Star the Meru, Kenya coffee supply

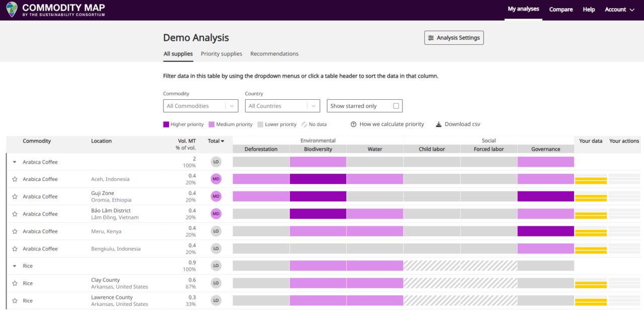click(15, 232)
